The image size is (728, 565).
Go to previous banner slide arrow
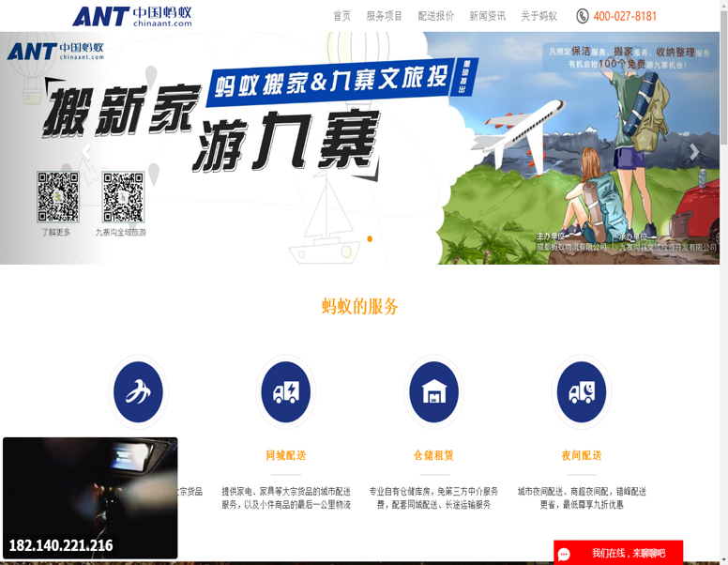[x=86, y=151]
